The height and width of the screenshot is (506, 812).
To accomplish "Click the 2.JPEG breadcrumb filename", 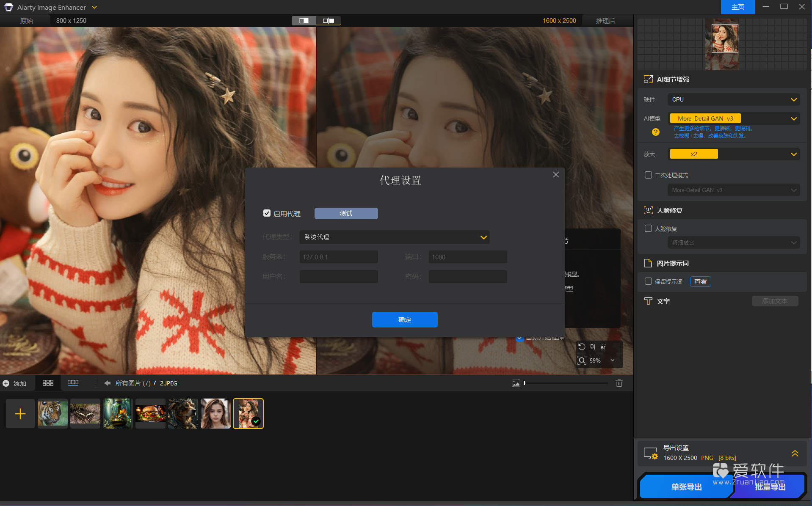I will (x=168, y=383).
